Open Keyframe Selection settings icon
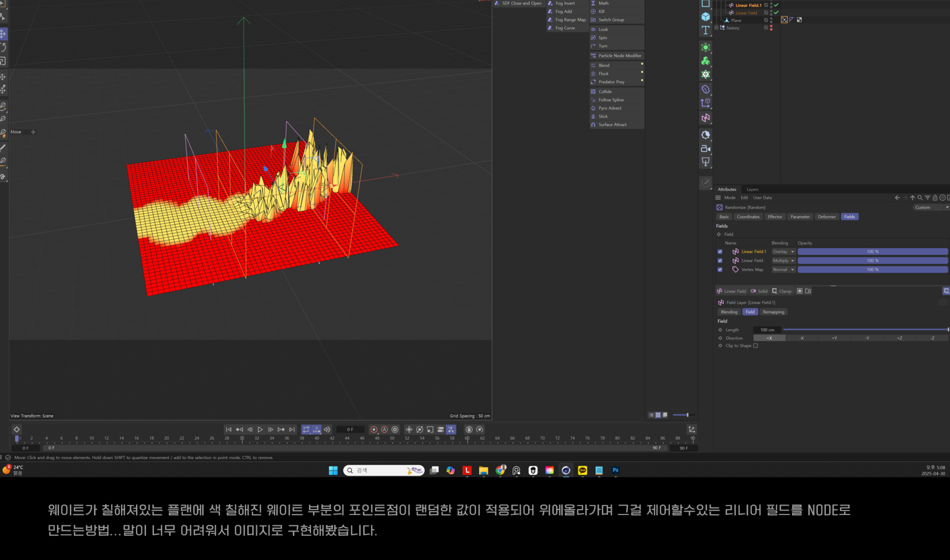Viewport: 950px width, 560px height. (395, 430)
